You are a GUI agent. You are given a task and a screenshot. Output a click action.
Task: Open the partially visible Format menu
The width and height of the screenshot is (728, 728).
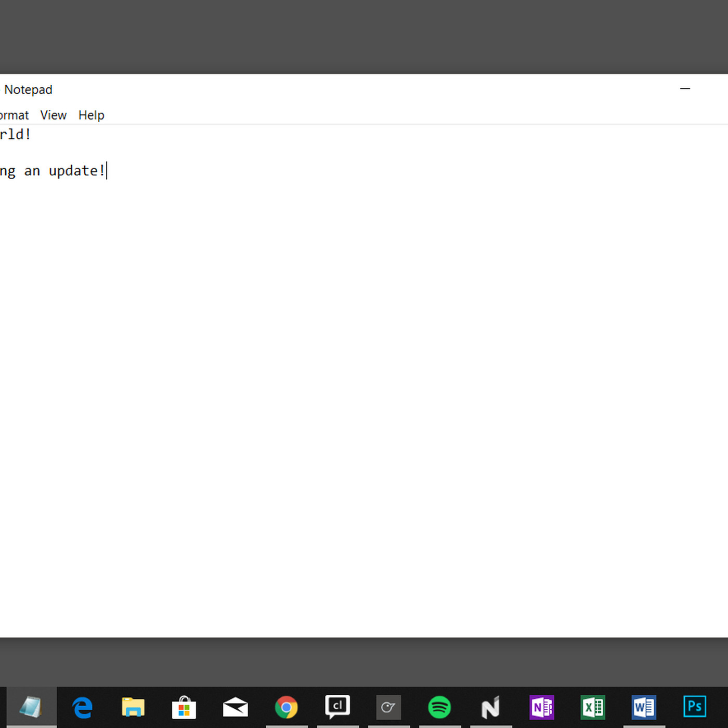[14, 115]
